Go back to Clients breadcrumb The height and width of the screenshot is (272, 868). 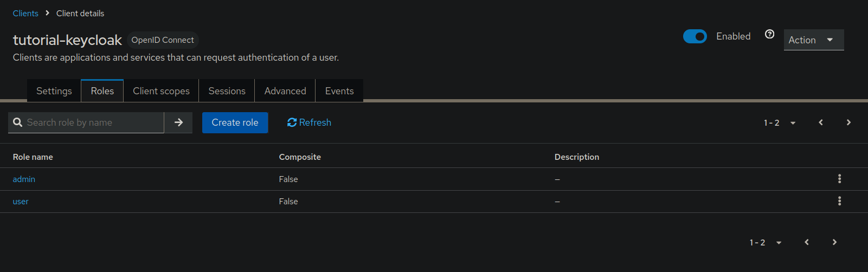click(25, 13)
